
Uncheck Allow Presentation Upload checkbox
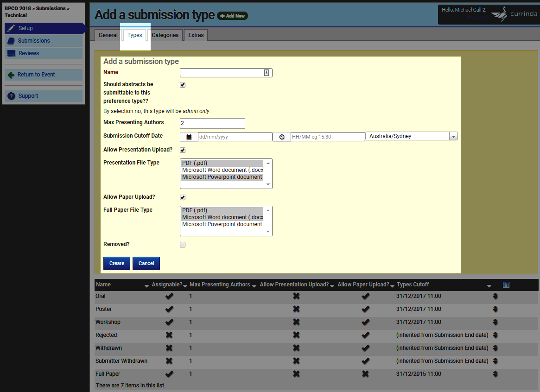coord(183,150)
